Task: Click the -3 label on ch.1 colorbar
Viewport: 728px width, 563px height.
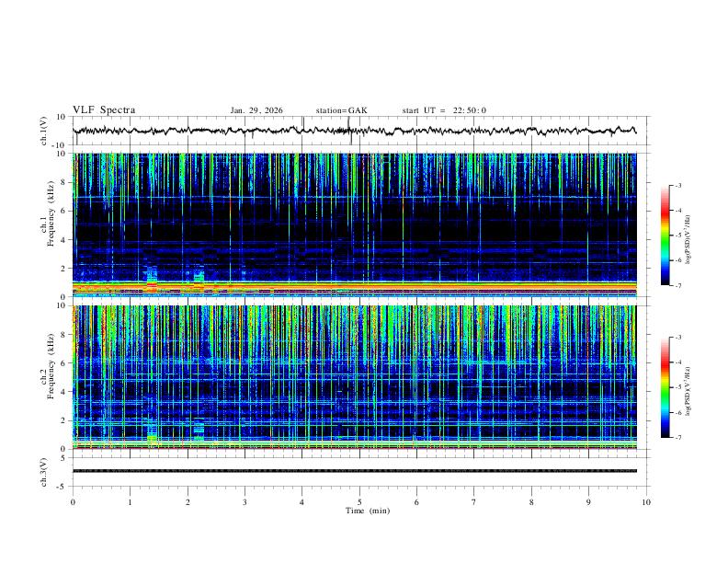Action: [x=678, y=186]
